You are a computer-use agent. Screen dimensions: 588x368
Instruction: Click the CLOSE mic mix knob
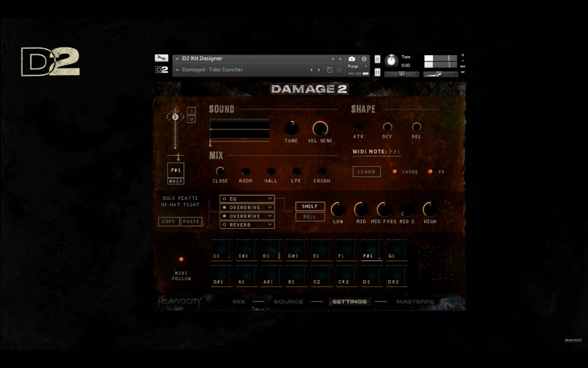tap(220, 171)
